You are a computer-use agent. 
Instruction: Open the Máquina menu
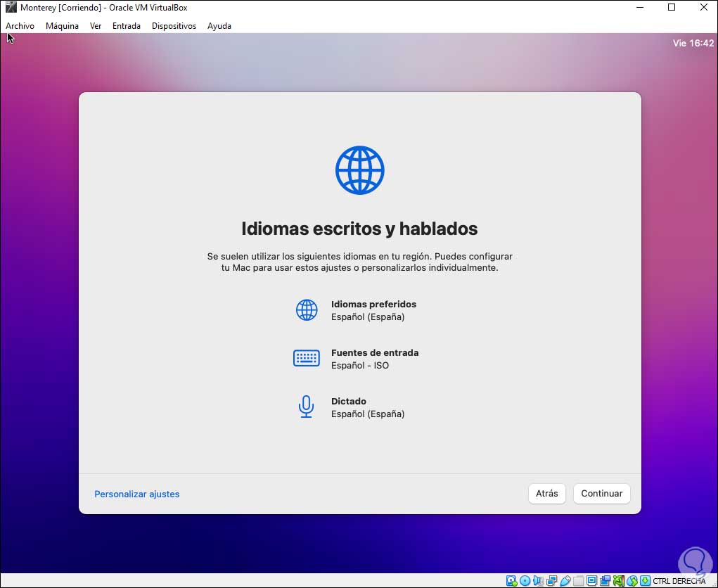62,26
